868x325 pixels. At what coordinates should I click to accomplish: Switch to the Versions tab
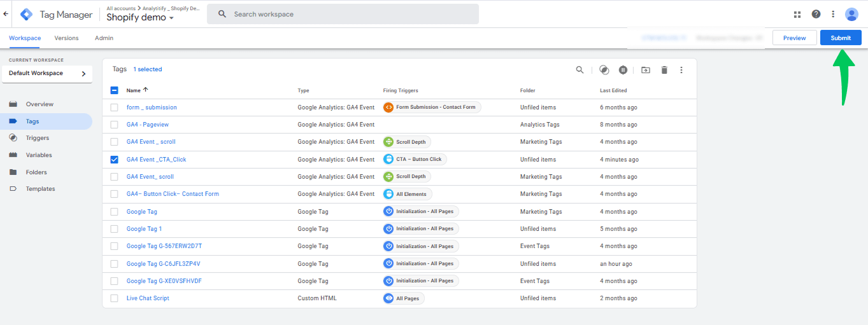[66, 38]
